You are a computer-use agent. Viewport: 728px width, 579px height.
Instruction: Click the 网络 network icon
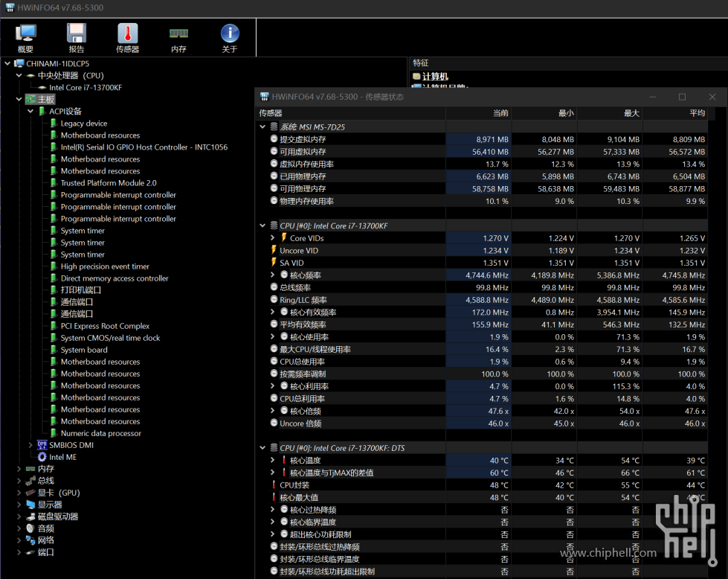click(x=30, y=540)
